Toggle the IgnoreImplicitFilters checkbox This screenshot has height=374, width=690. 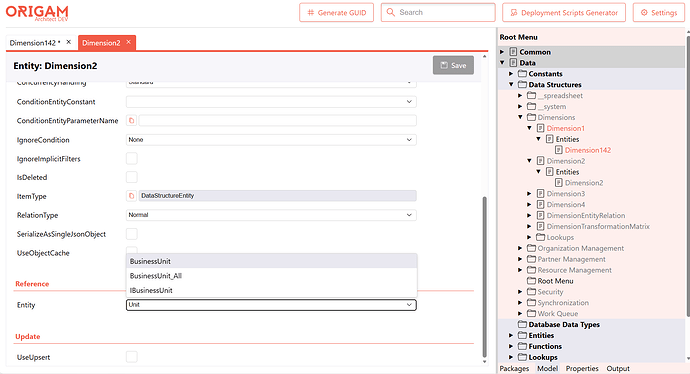132,158
